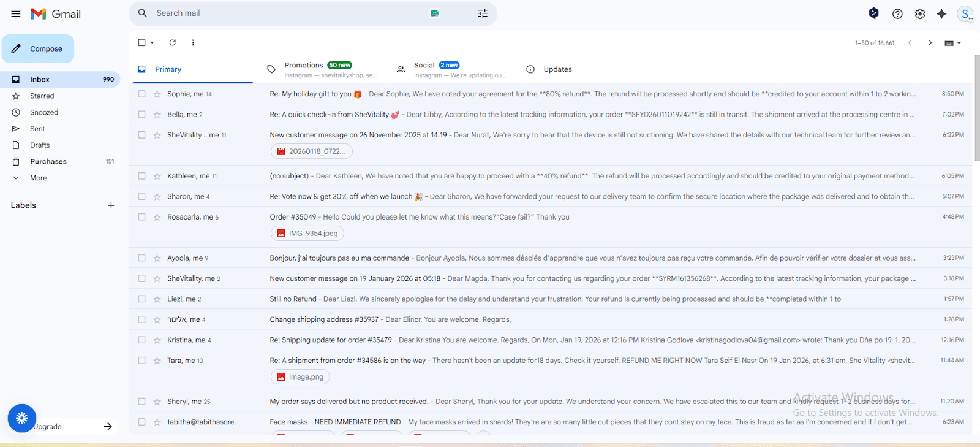
Task: Star the Kathleen email
Action: click(x=157, y=176)
